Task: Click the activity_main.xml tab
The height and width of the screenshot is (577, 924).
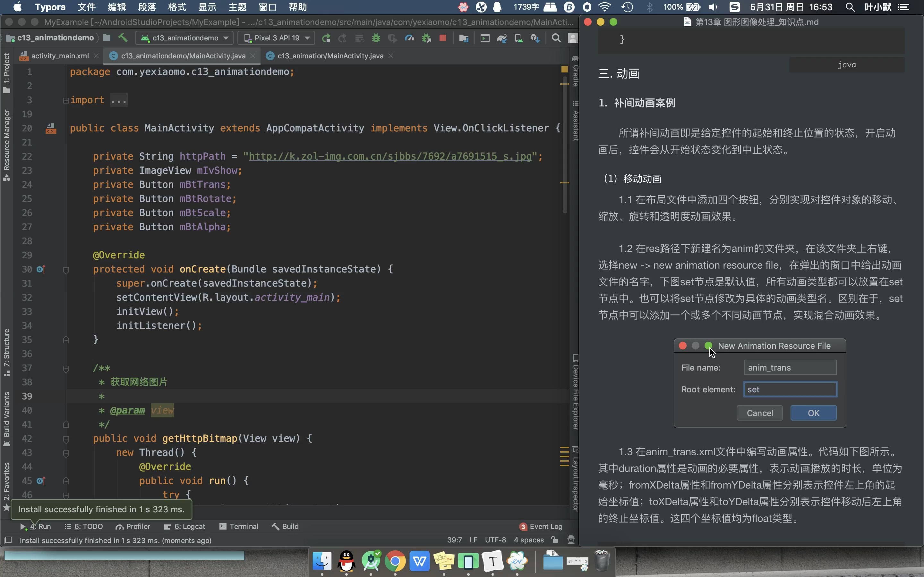Action: click(58, 55)
